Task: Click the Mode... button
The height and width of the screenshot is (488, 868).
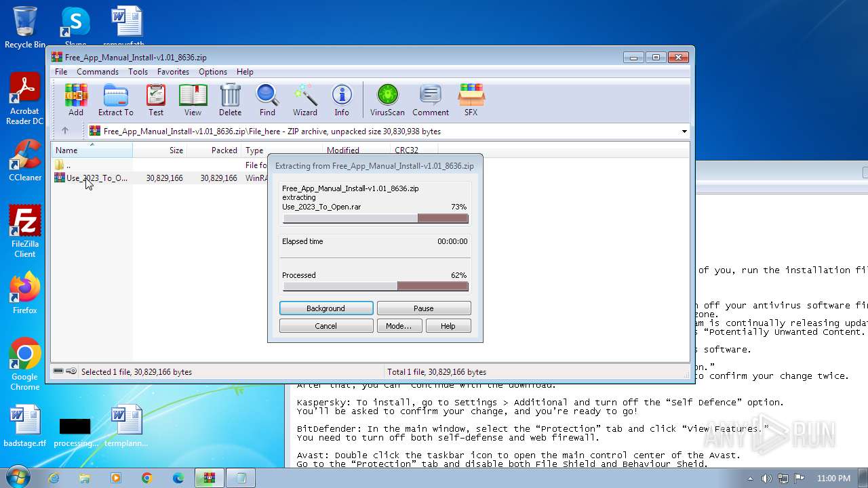Action: coord(399,326)
